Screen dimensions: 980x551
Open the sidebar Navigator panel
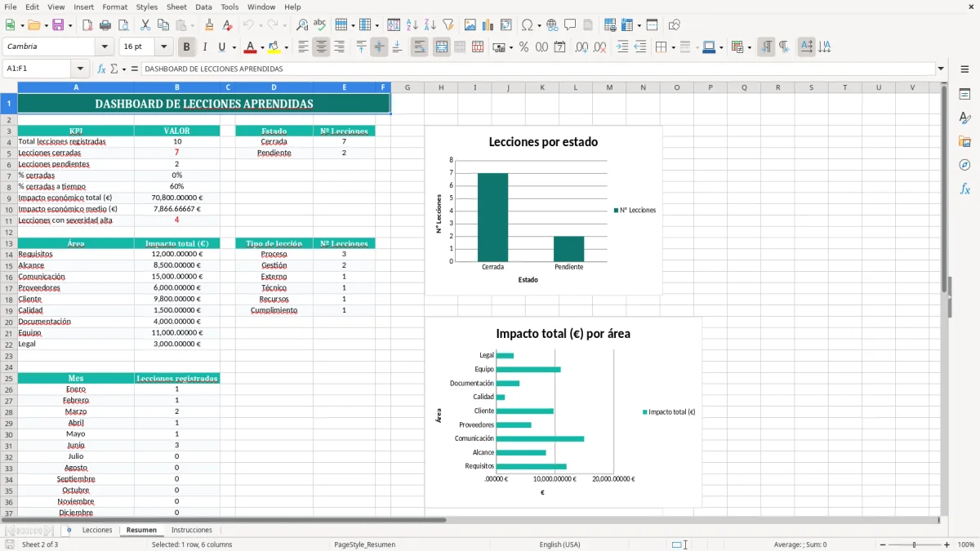[x=964, y=165]
